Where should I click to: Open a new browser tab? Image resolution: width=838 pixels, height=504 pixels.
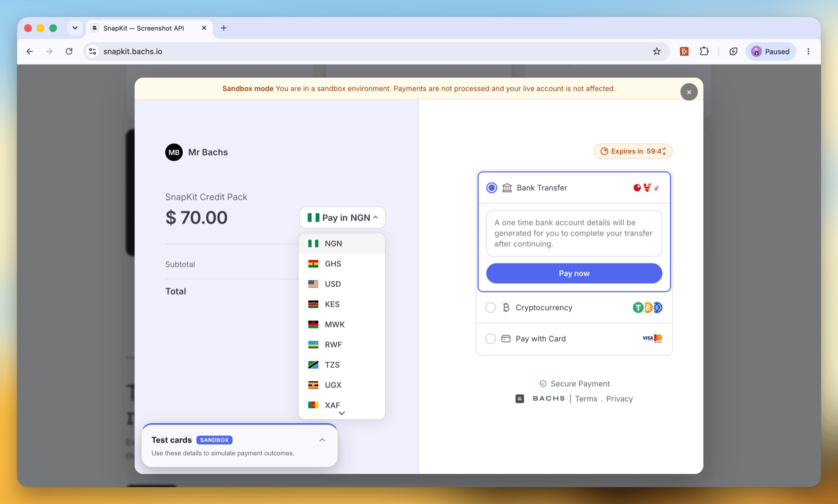coord(224,28)
